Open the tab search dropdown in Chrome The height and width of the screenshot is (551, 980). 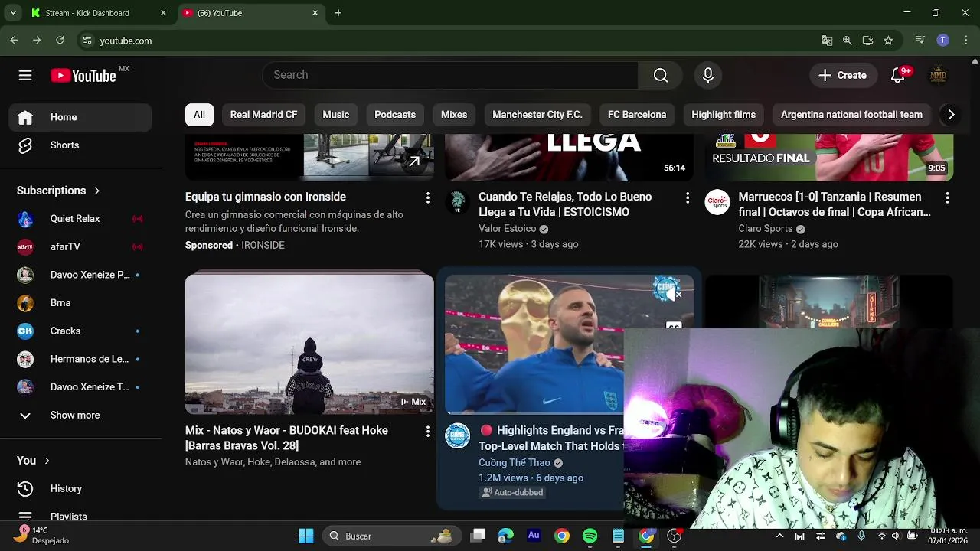point(13,13)
